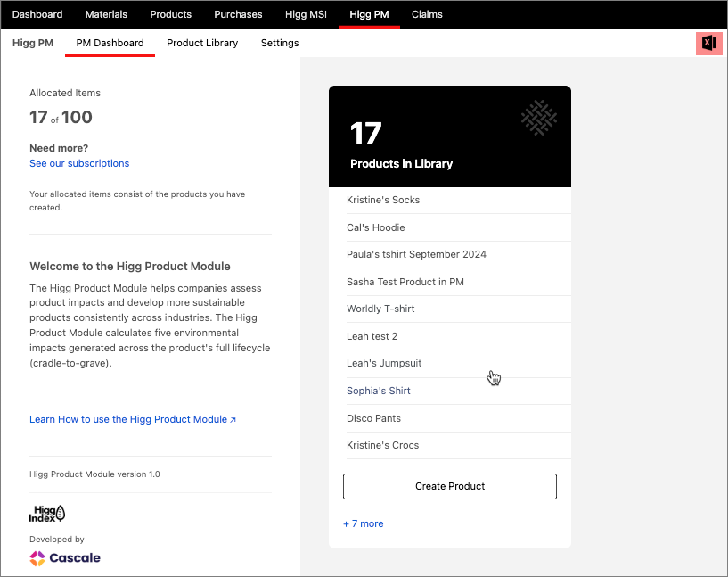Expand the + 7 more products link

[363, 523]
